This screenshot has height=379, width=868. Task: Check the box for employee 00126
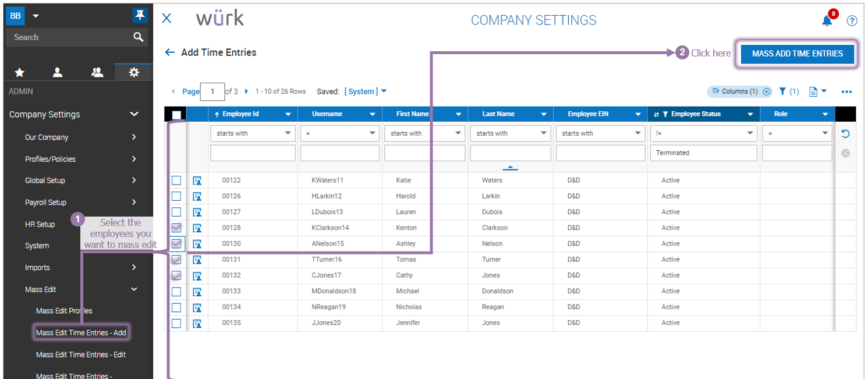(x=176, y=196)
